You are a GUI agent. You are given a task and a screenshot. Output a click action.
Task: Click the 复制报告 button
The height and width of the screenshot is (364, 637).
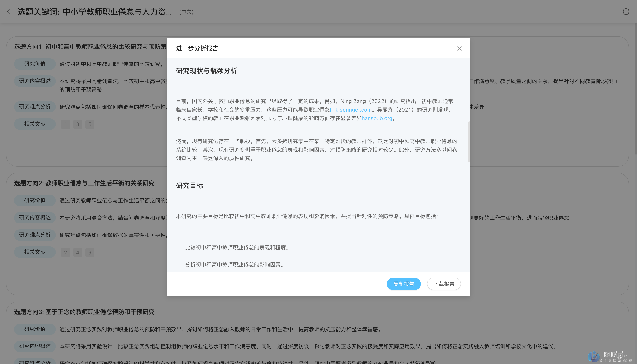404,284
